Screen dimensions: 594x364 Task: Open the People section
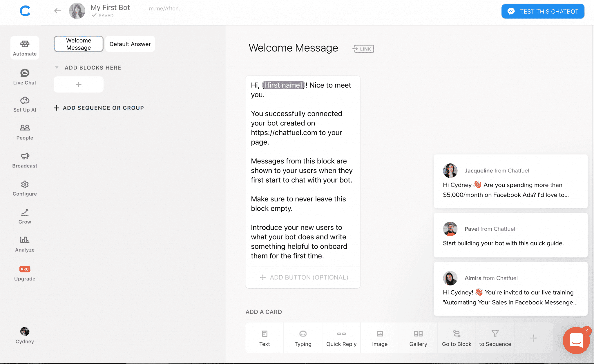pyautogui.click(x=25, y=132)
